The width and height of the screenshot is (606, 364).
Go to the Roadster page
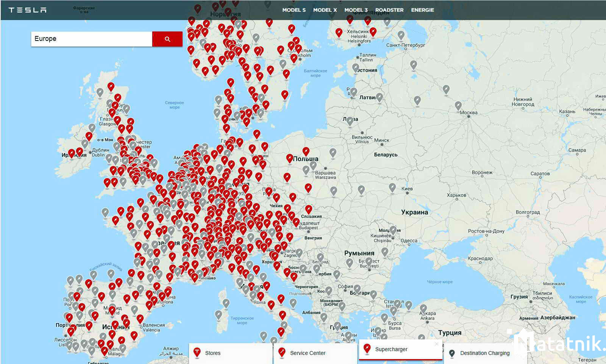tap(389, 10)
